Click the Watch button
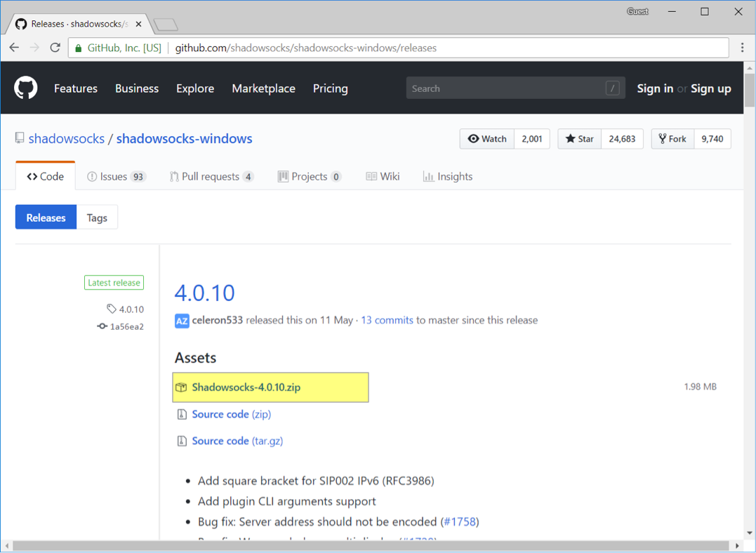Image resolution: width=756 pixels, height=553 pixels. pyautogui.click(x=487, y=139)
